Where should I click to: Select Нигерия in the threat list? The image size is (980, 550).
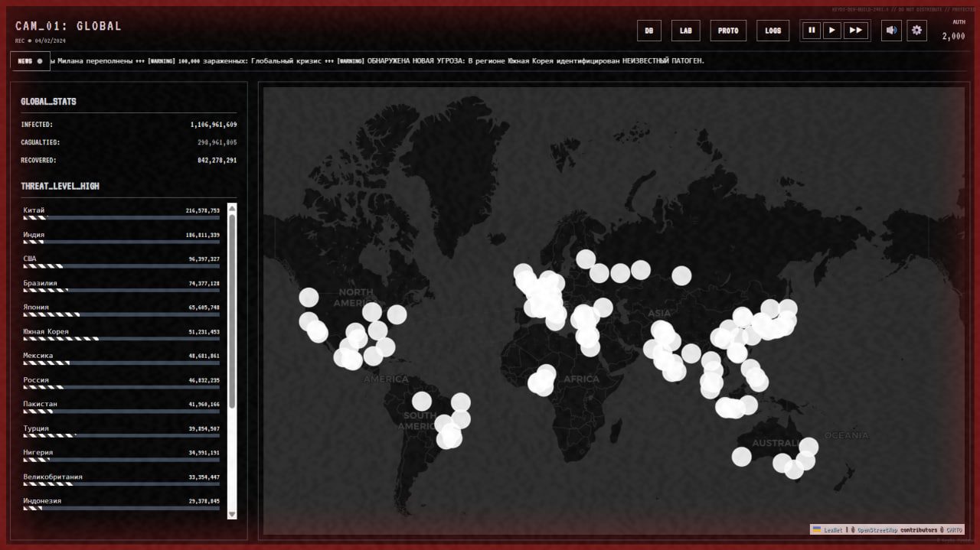122,456
